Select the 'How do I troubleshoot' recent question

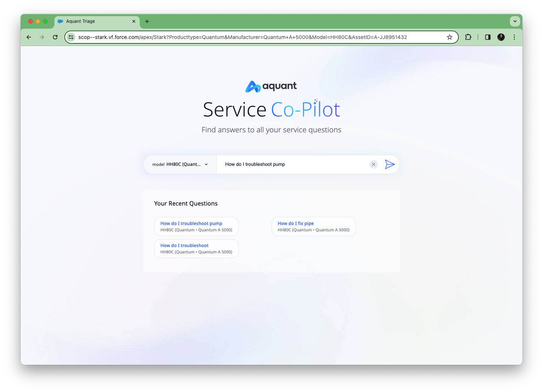(196, 249)
